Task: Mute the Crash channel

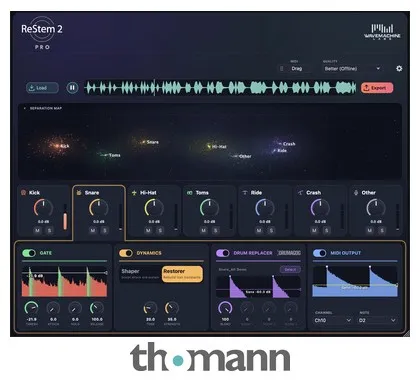Action: (x=314, y=230)
